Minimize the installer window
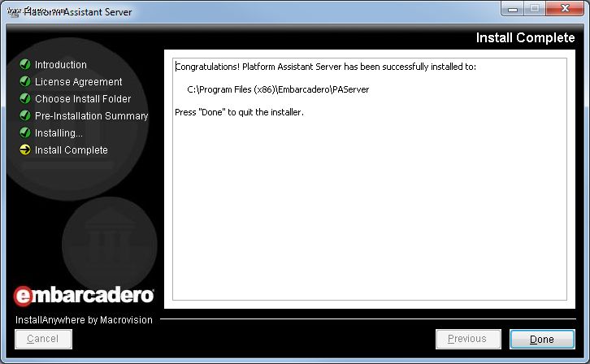The width and height of the screenshot is (590, 364). (x=513, y=9)
